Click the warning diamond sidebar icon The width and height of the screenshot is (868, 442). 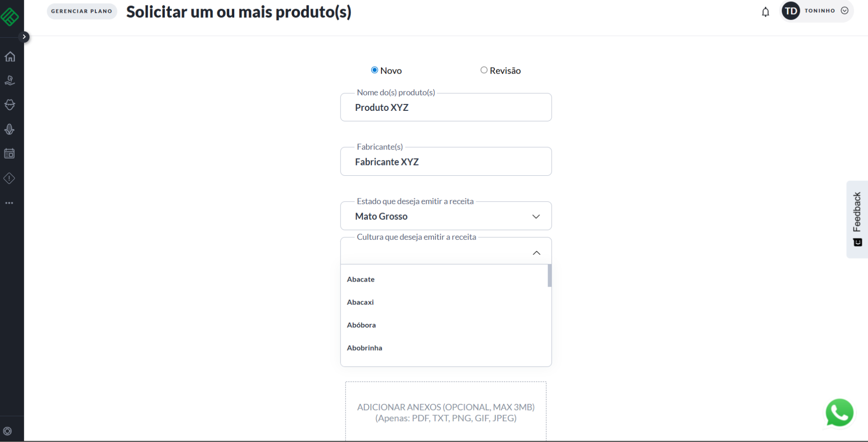tap(10, 178)
